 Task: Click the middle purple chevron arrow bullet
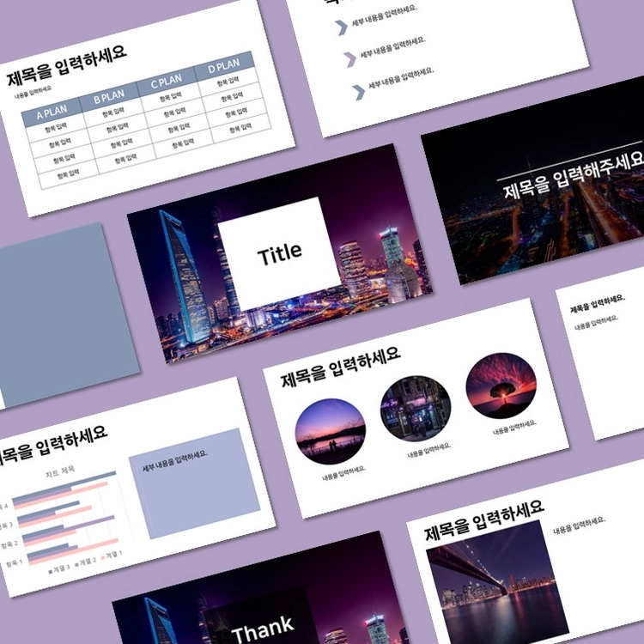(349, 60)
